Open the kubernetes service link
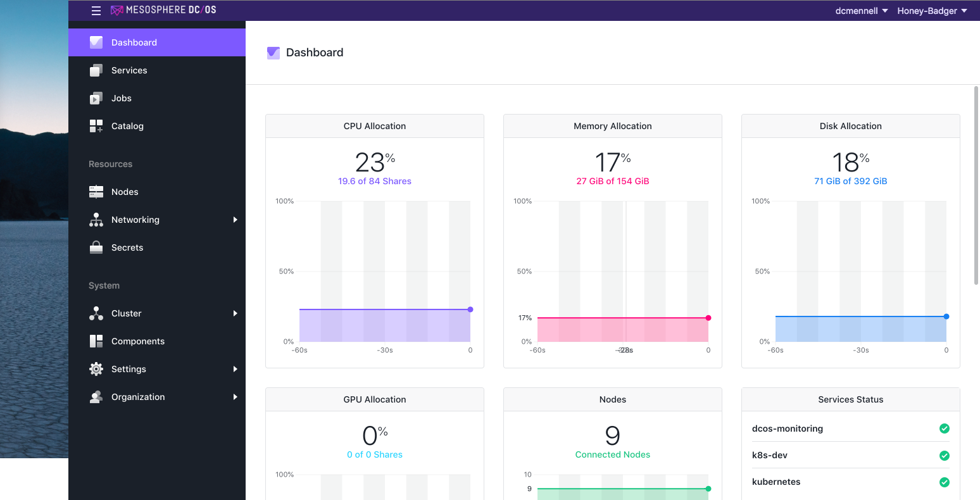The width and height of the screenshot is (980, 500). pyautogui.click(x=776, y=482)
